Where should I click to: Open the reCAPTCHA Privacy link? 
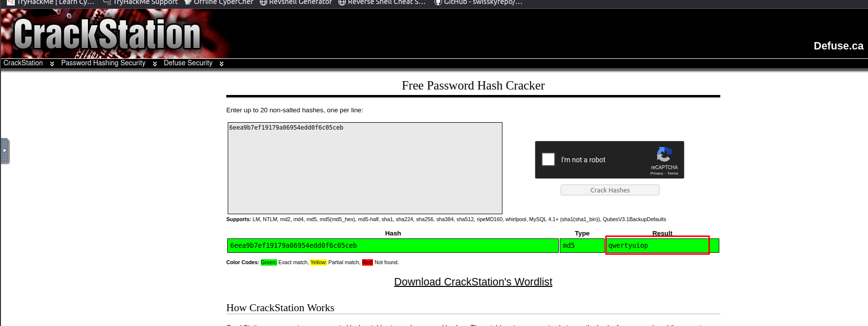657,174
